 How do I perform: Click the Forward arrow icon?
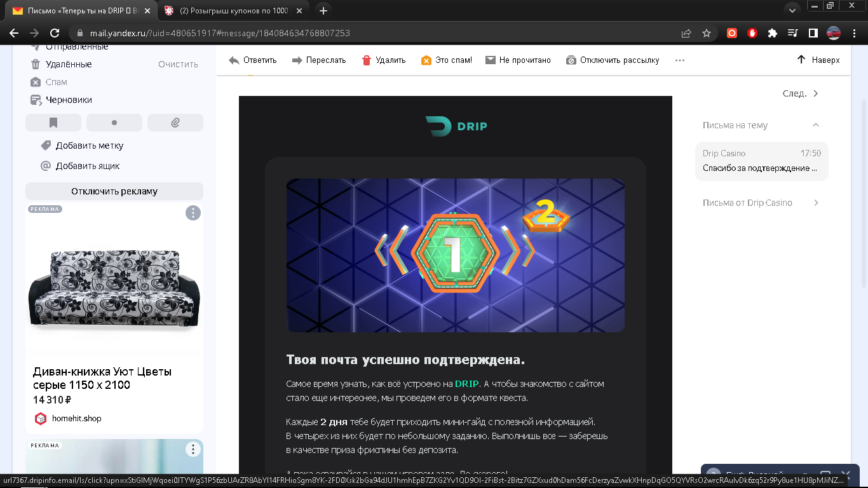297,60
